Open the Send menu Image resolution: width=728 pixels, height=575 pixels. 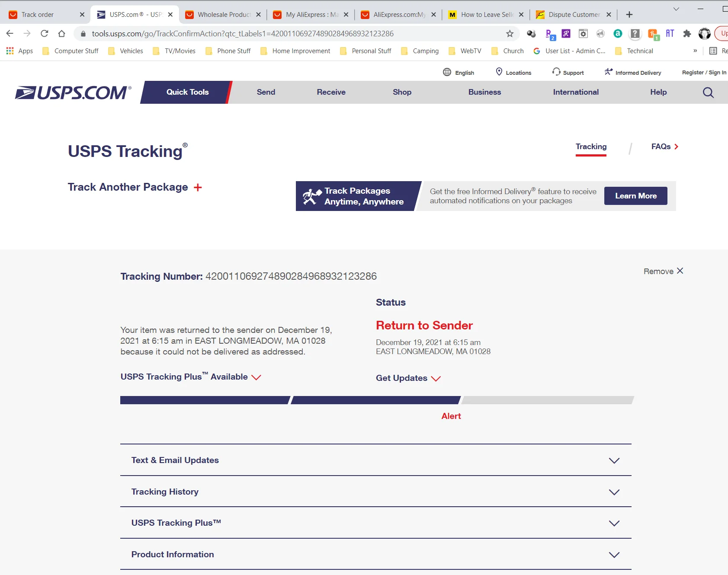pos(266,92)
